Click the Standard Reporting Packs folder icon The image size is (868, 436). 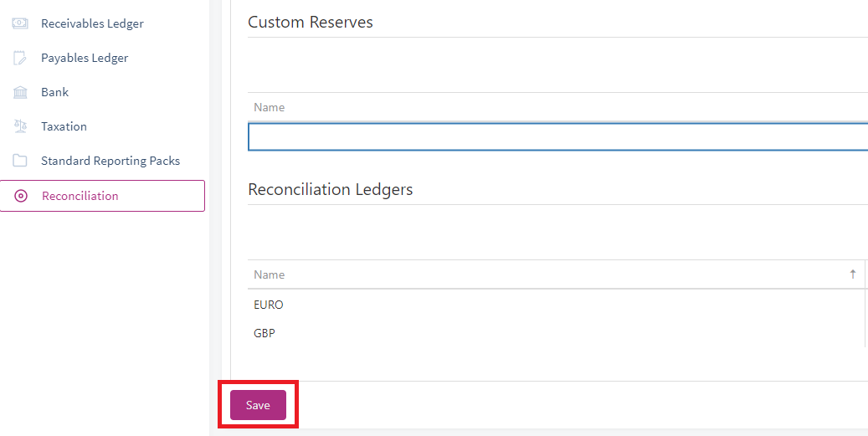point(20,161)
